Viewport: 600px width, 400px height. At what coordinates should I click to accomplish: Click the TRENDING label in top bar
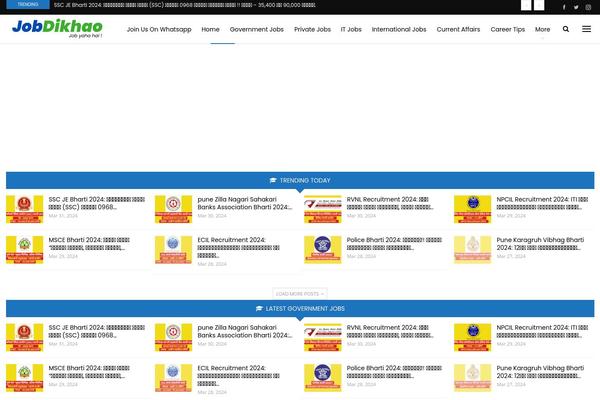[28, 5]
